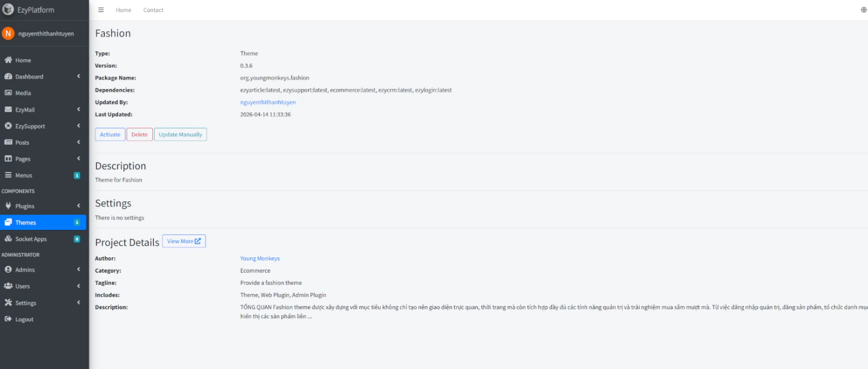The image size is (868, 369).
Task: Click the user avatar N icon
Action: [8, 33]
